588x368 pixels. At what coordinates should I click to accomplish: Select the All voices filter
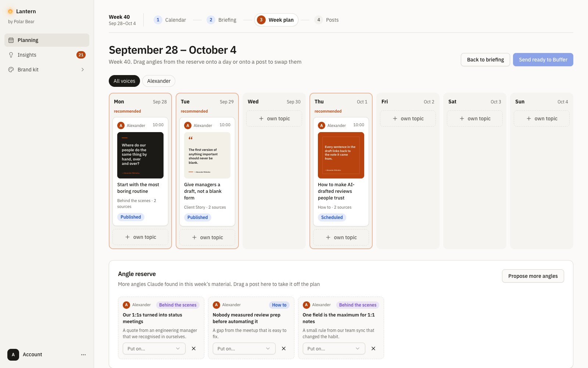tap(124, 81)
